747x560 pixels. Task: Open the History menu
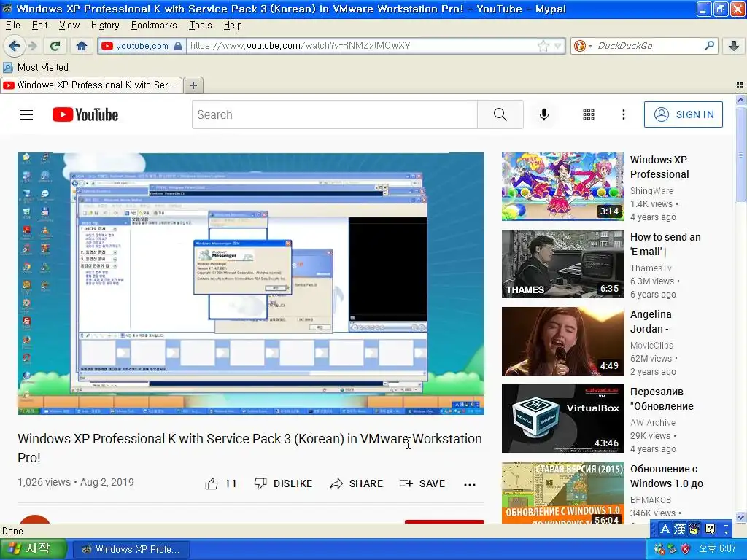click(x=105, y=26)
